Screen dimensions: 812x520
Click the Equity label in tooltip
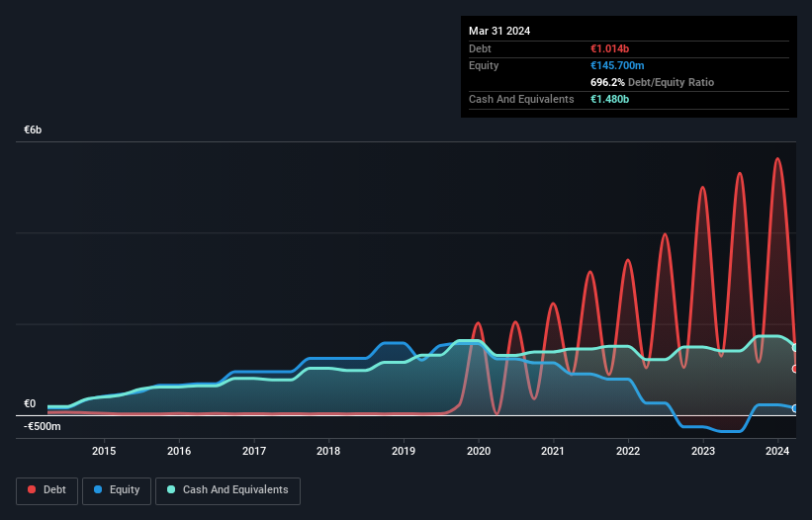tap(484, 65)
